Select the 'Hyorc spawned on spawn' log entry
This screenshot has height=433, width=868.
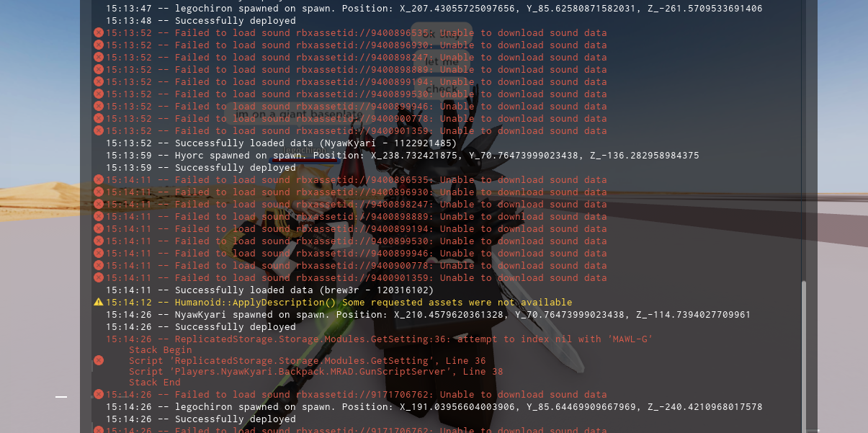coord(402,155)
